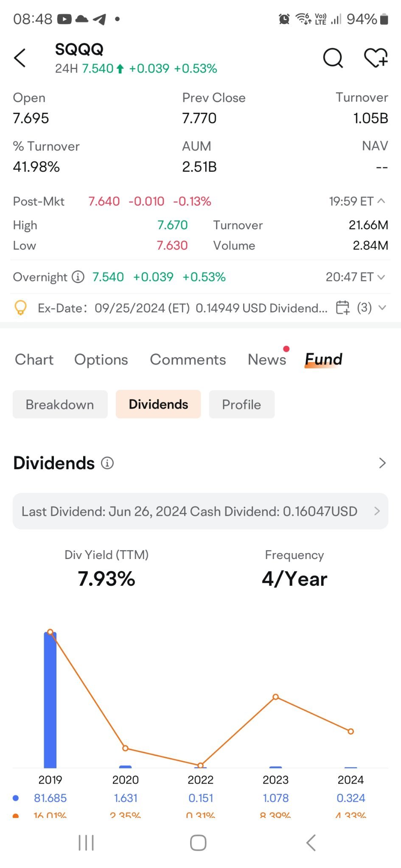Select the Profile filter
401x868 pixels.
tap(241, 404)
